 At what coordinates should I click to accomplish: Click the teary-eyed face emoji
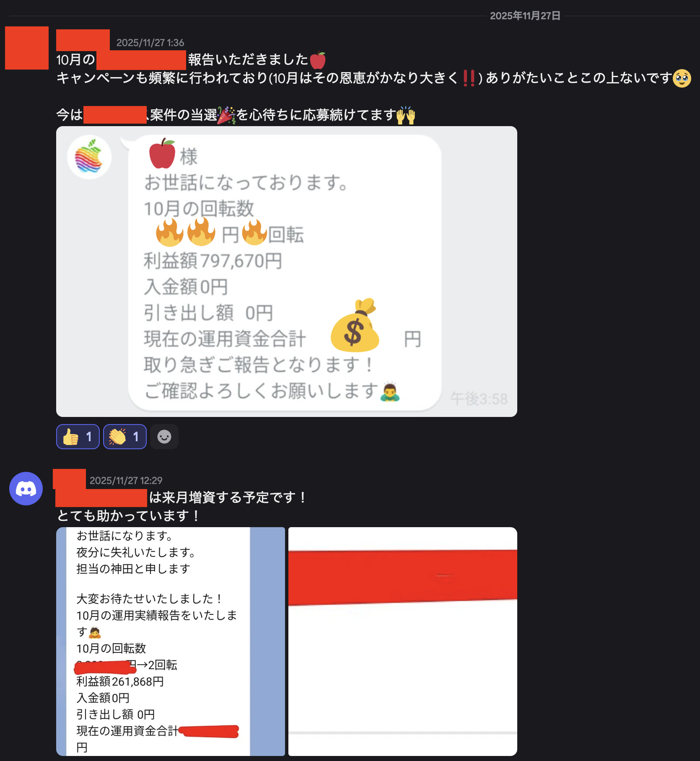[x=682, y=78]
